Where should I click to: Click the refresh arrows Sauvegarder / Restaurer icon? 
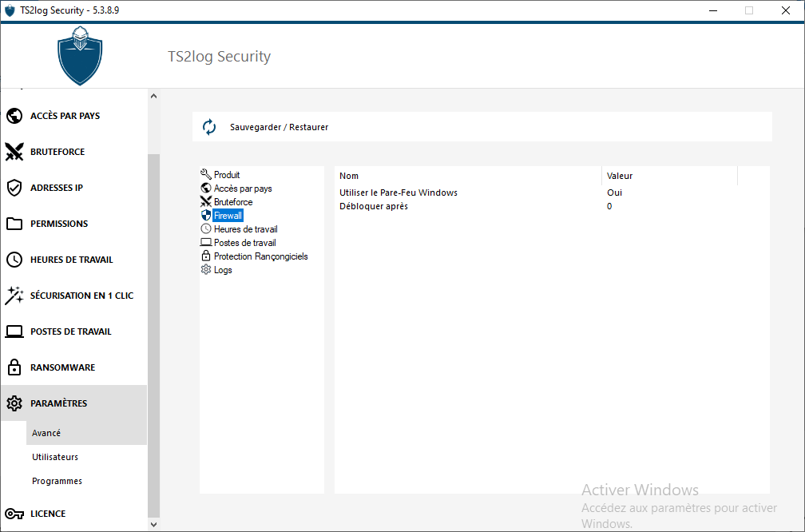point(209,127)
